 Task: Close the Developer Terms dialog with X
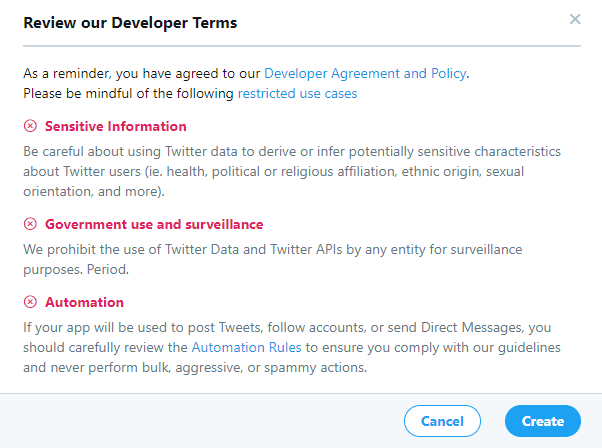click(574, 19)
